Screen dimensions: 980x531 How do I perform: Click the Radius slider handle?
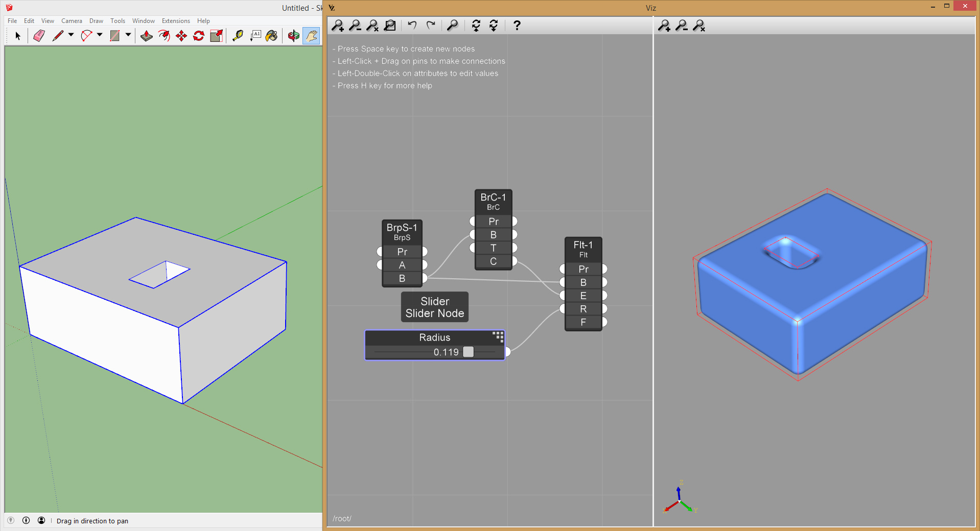point(468,352)
